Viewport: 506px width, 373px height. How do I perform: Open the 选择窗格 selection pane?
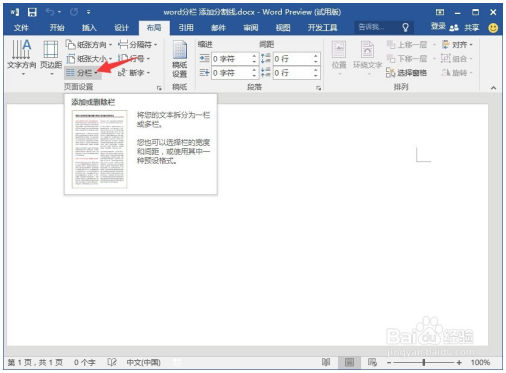tap(406, 72)
